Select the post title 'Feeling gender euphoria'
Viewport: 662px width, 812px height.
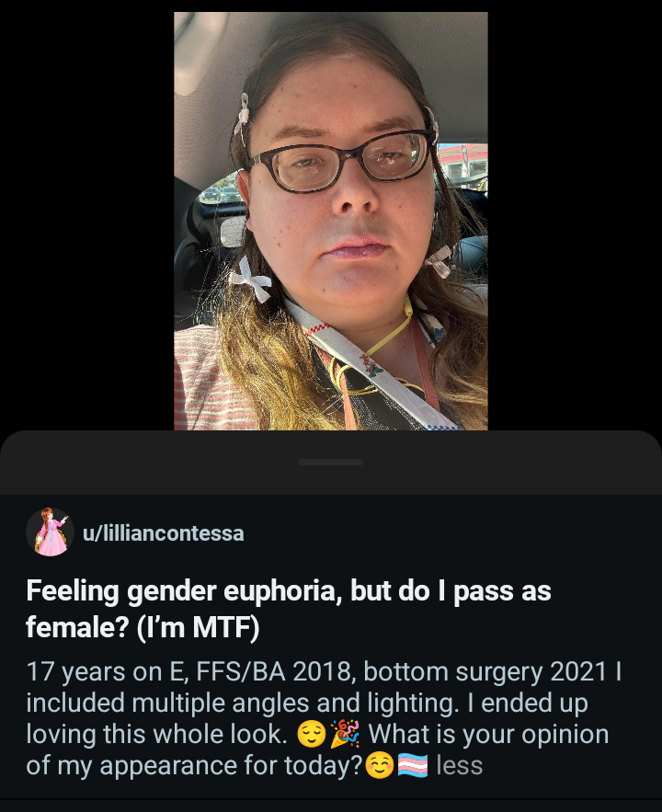(x=180, y=590)
